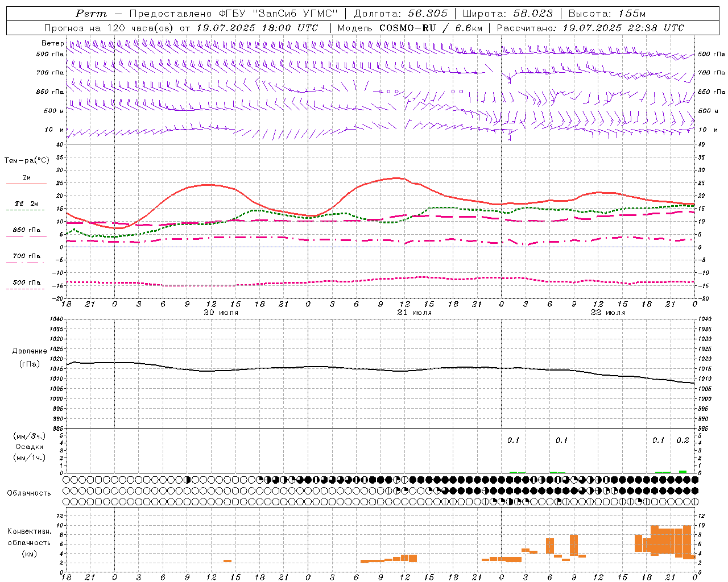
Task: Click the "Конвективн." convective cloud label
Action: coord(30,531)
